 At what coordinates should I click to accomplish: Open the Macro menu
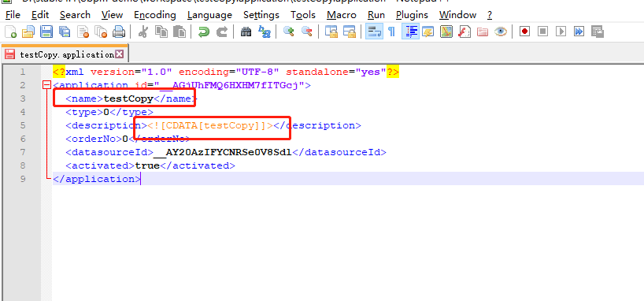click(x=342, y=15)
